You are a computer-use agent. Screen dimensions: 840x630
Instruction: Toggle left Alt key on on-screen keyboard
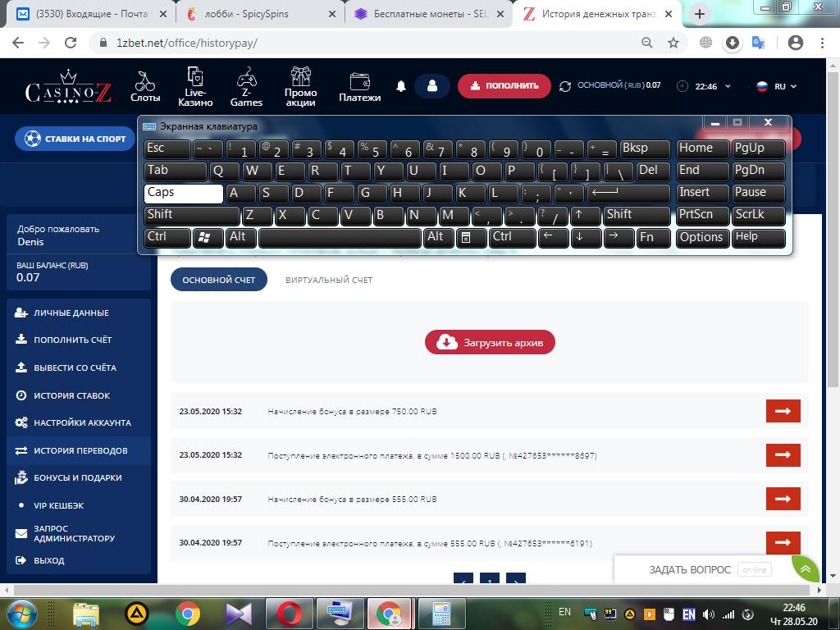click(x=242, y=238)
